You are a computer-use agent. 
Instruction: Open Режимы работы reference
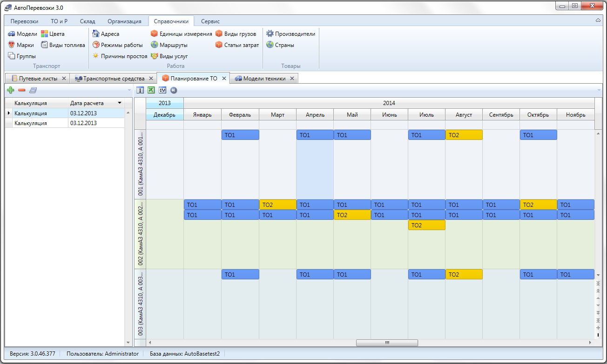117,45
